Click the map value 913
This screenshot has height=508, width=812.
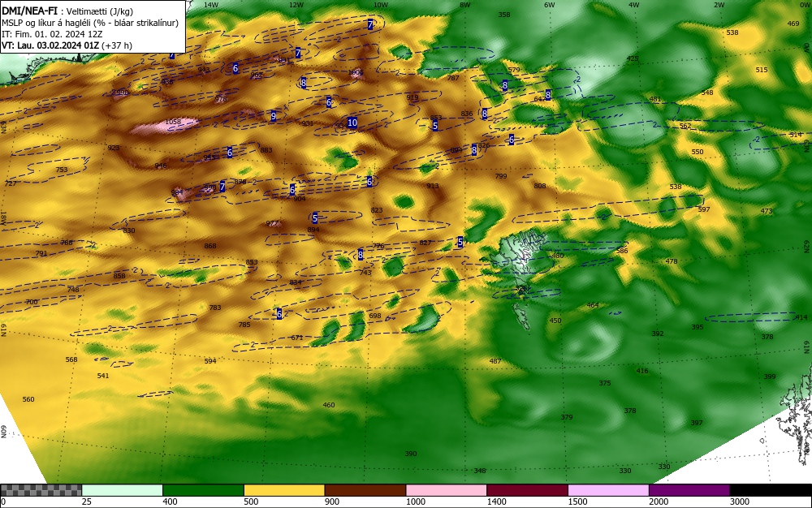pos(433,186)
